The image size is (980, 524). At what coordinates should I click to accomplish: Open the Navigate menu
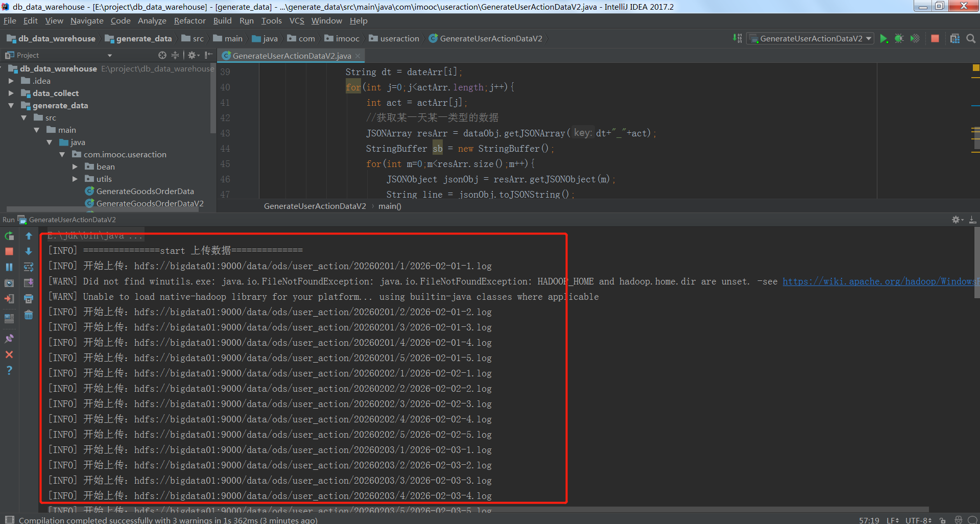[87, 21]
